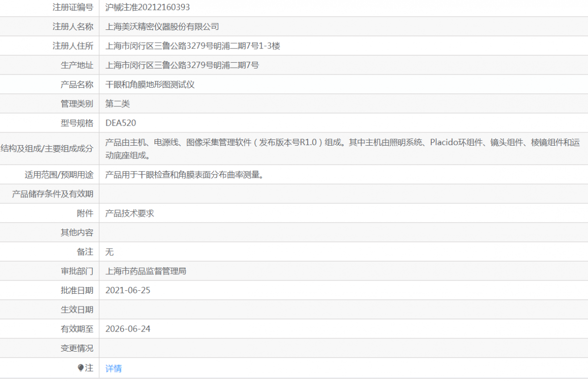The image size is (588, 381).
Task: Select the 批准日期 label
Action: tap(77, 290)
